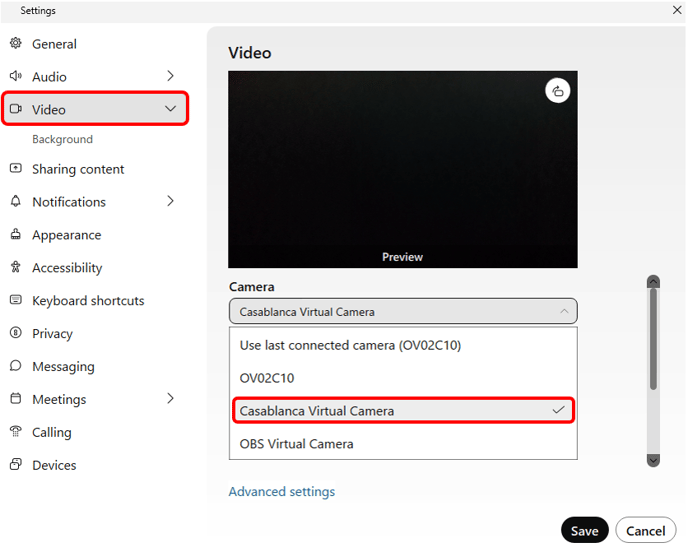Click the Appearance icon in sidebar
This screenshot has width=688, height=552.
click(15, 235)
